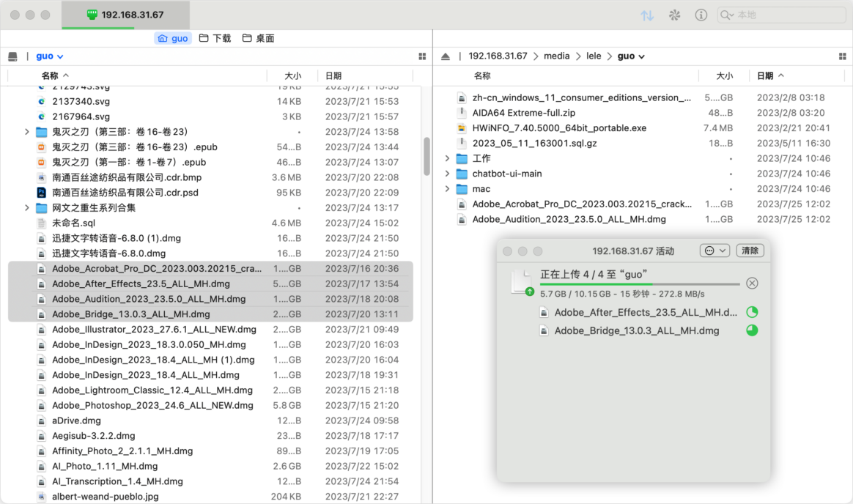Switch right pane to grid view

click(x=842, y=56)
